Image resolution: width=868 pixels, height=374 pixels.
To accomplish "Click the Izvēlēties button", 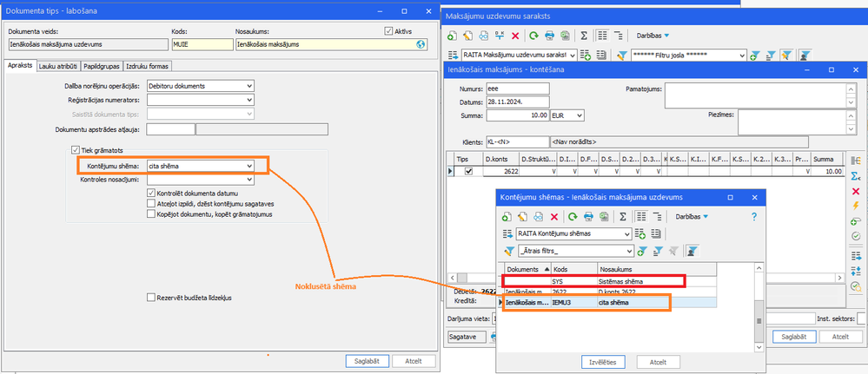I will point(603,362).
